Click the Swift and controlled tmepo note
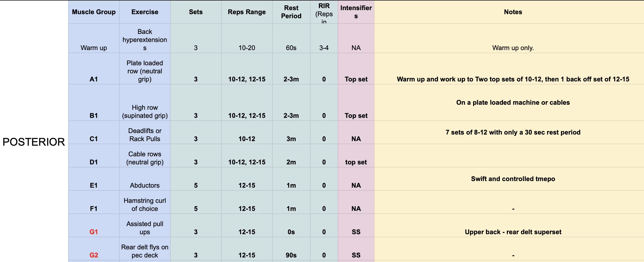This screenshot has width=644, height=262. coord(513,179)
